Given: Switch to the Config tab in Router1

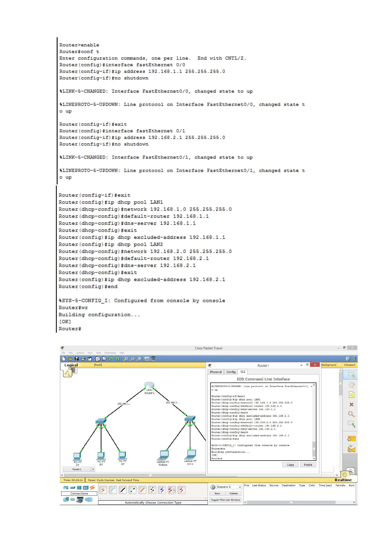Looking at the screenshot, I should [x=231, y=372].
